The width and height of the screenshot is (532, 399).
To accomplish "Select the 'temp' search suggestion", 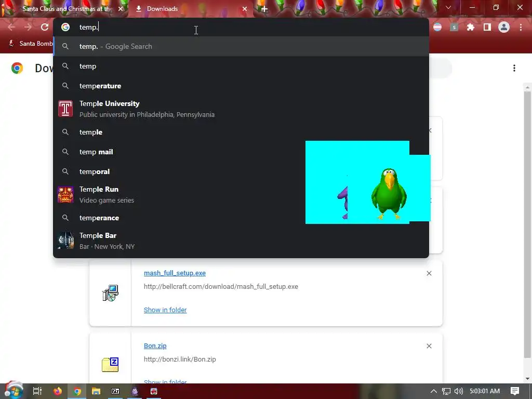I will [241, 66].
